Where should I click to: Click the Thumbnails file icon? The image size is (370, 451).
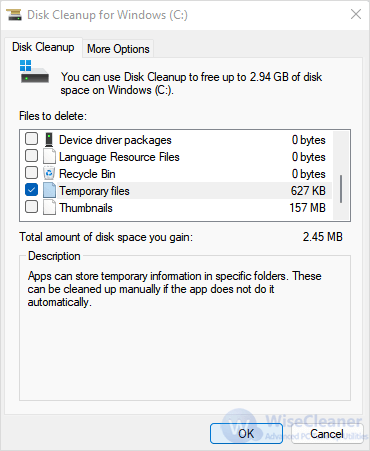point(49,208)
